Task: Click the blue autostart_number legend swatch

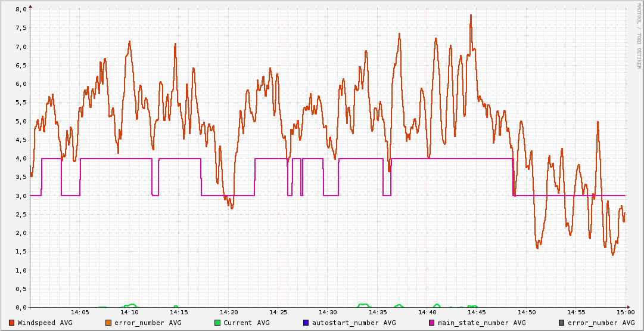Action: pos(306,323)
